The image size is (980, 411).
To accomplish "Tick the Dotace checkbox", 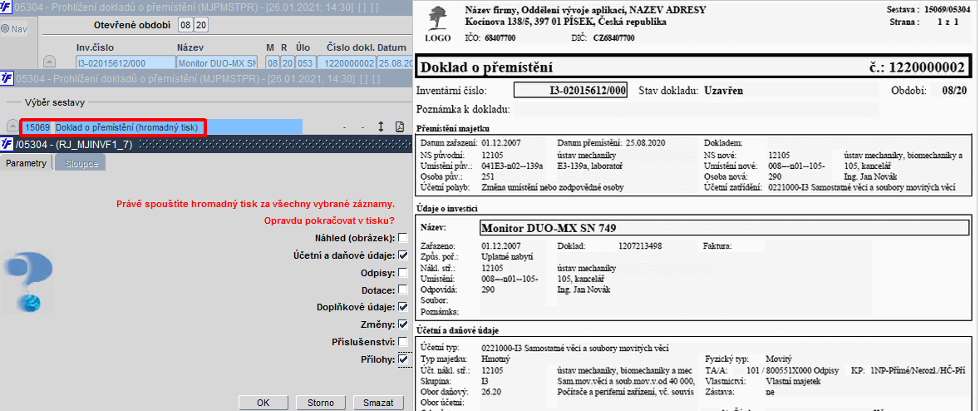I will 403,290.
